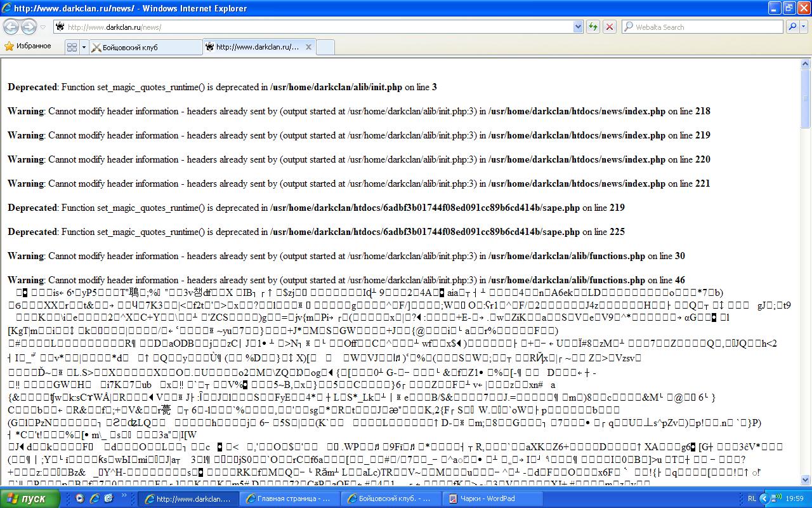Click into the Webalta Search box

tap(703, 27)
